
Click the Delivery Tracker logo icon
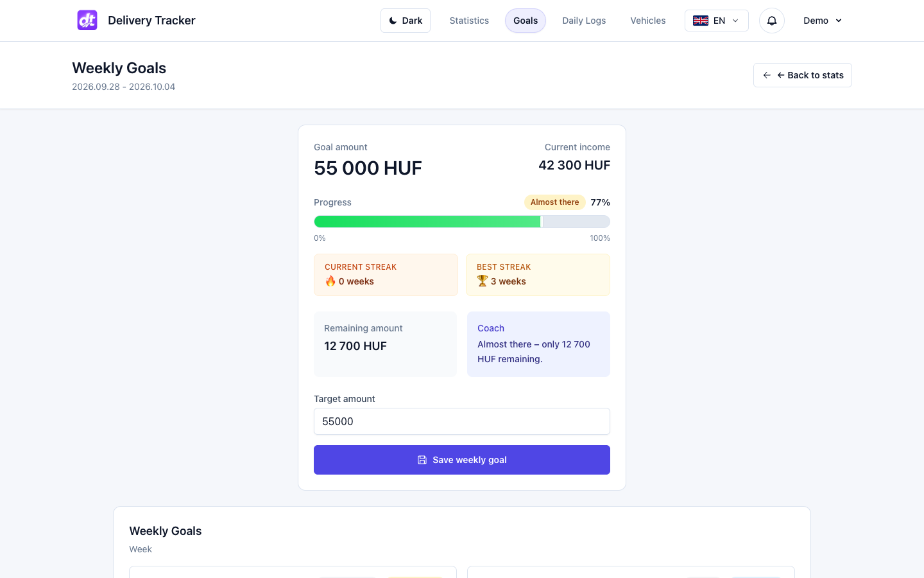87,21
